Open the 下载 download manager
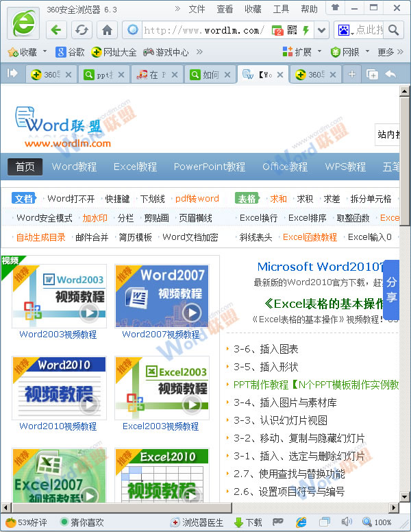Image resolution: width=411 pixels, height=532 pixels. tap(248, 522)
